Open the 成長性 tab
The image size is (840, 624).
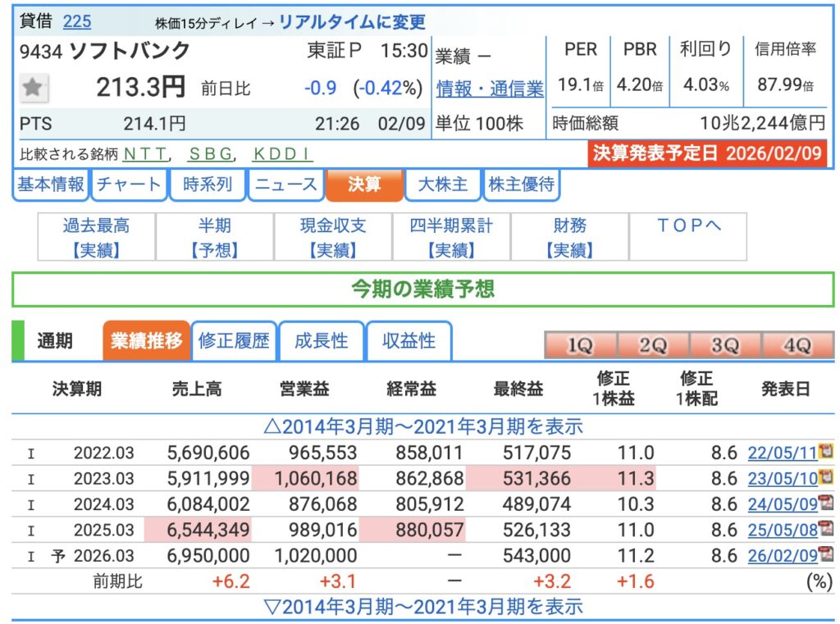322,341
